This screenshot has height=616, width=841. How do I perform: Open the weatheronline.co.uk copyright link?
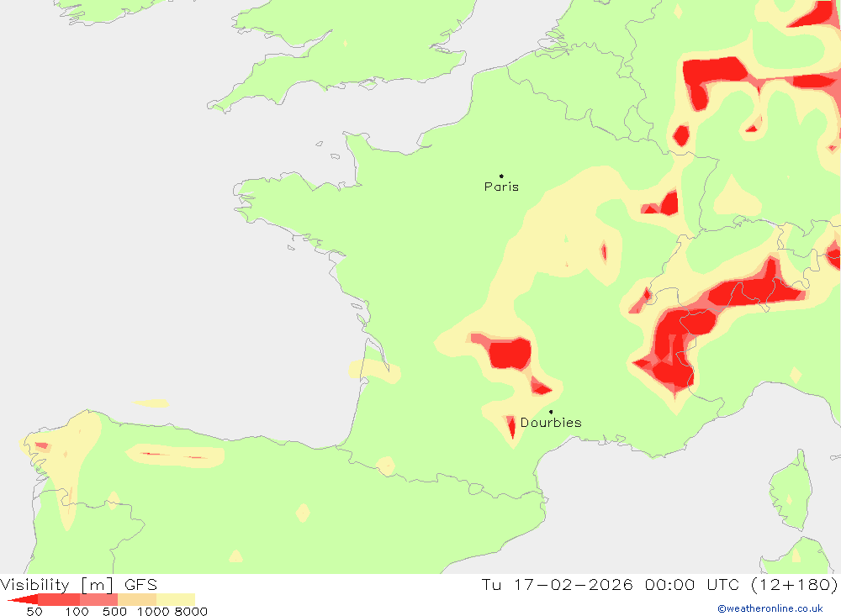pos(770,608)
